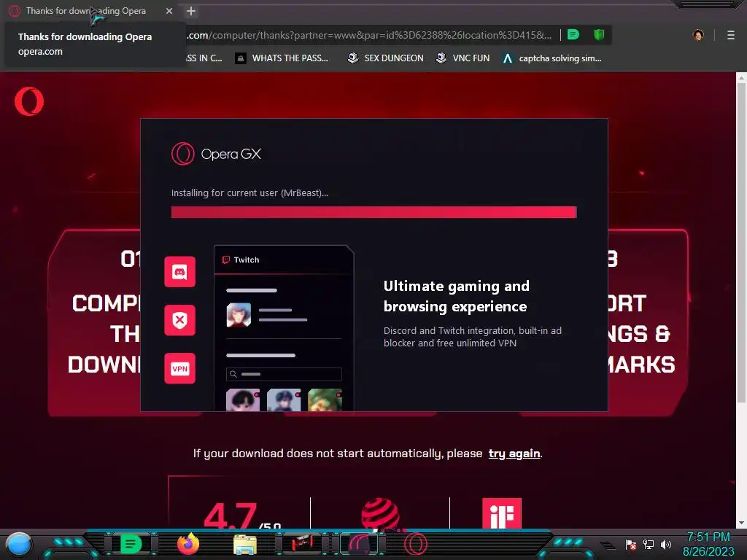Click the green shield icon in address bar
This screenshot has width=747, height=560.
click(x=599, y=34)
